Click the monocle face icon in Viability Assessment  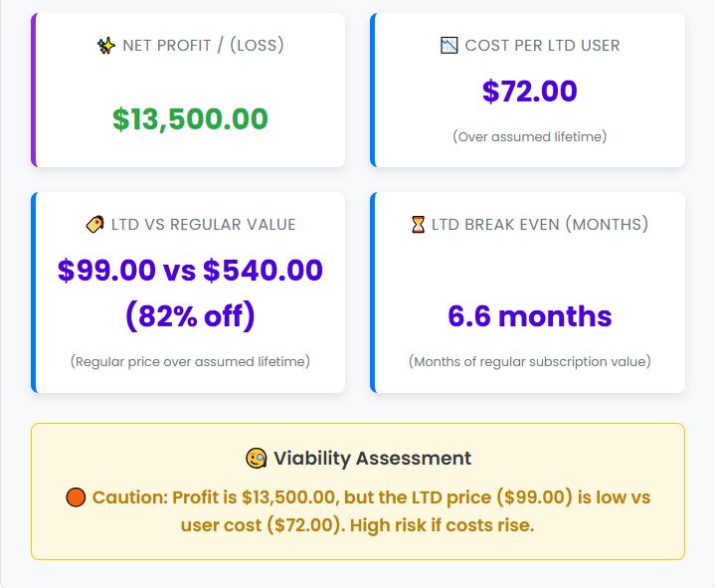pos(257,459)
